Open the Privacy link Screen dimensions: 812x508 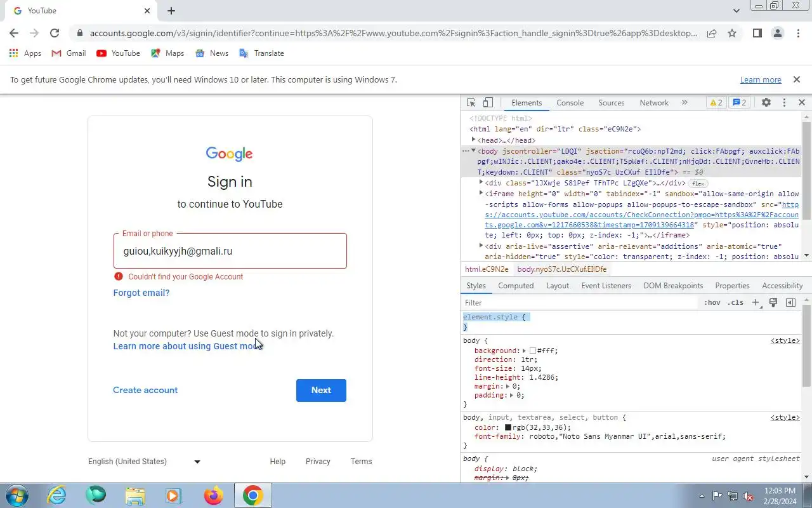[x=318, y=462]
